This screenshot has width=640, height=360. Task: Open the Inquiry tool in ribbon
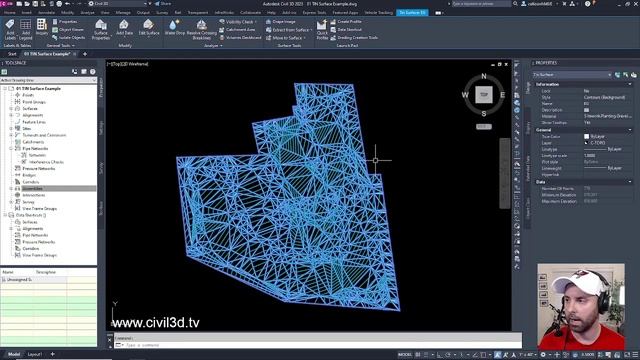(41, 27)
